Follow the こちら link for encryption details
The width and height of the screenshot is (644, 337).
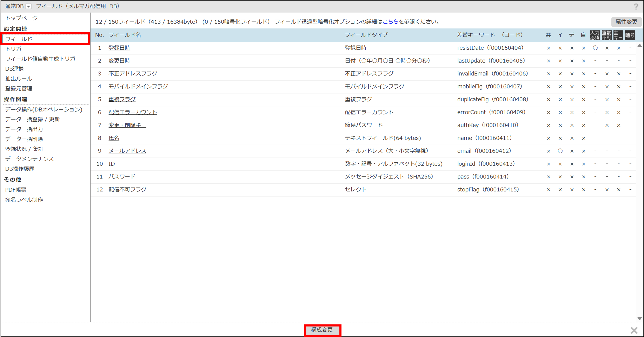tap(390, 22)
